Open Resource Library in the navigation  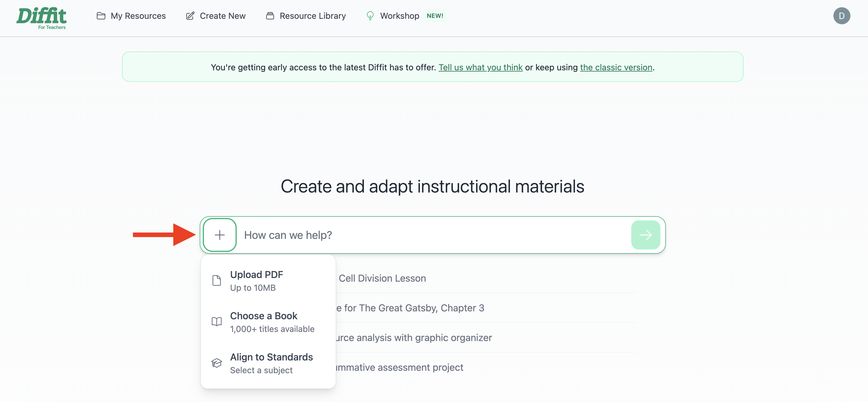pyautogui.click(x=306, y=16)
